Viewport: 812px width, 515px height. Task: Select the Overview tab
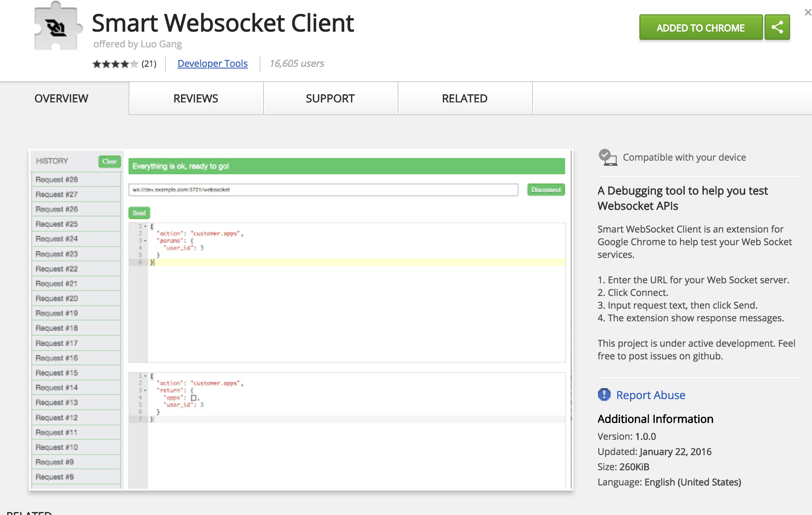coord(61,99)
